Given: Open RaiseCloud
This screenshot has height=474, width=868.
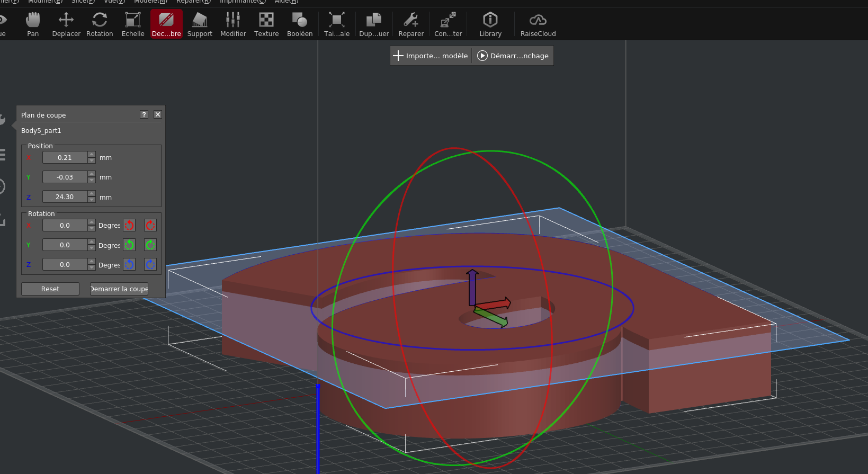Looking at the screenshot, I should tap(538, 24).
